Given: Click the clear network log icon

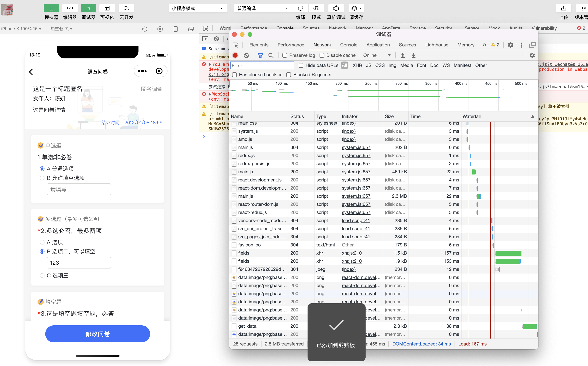Looking at the screenshot, I should [246, 56].
